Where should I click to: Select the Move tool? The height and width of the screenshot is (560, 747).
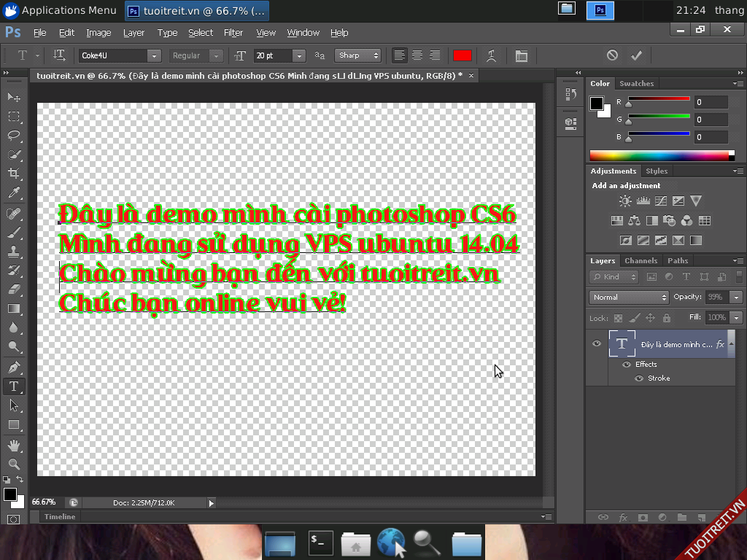(x=14, y=98)
